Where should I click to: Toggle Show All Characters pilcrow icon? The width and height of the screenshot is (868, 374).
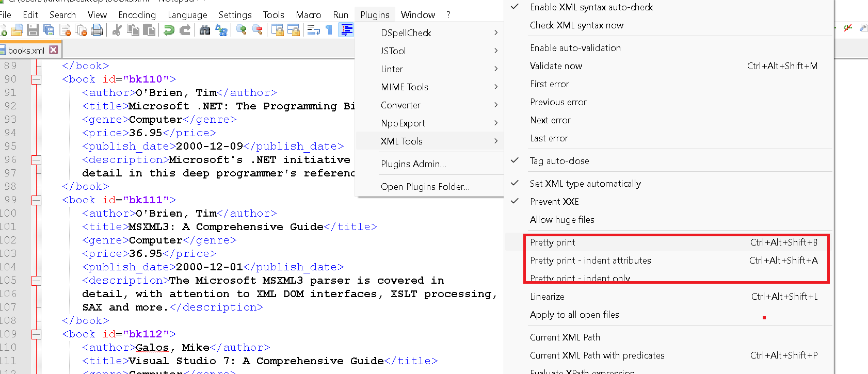click(x=329, y=30)
